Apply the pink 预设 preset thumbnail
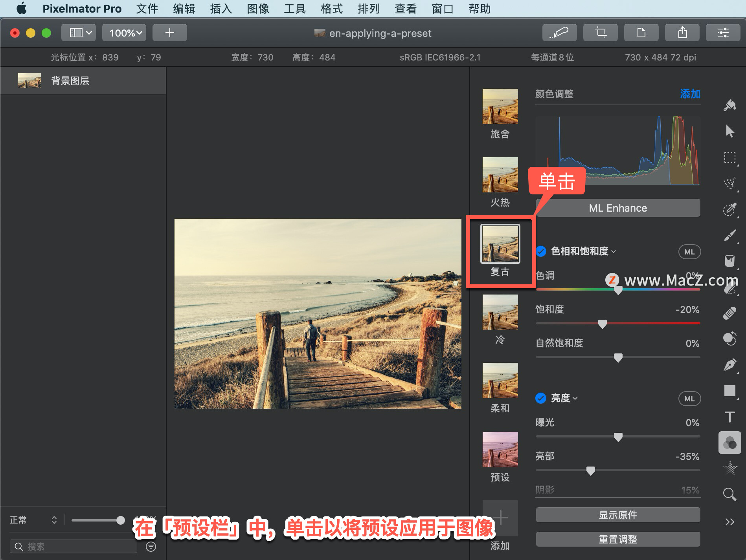The image size is (746, 560). [500, 450]
